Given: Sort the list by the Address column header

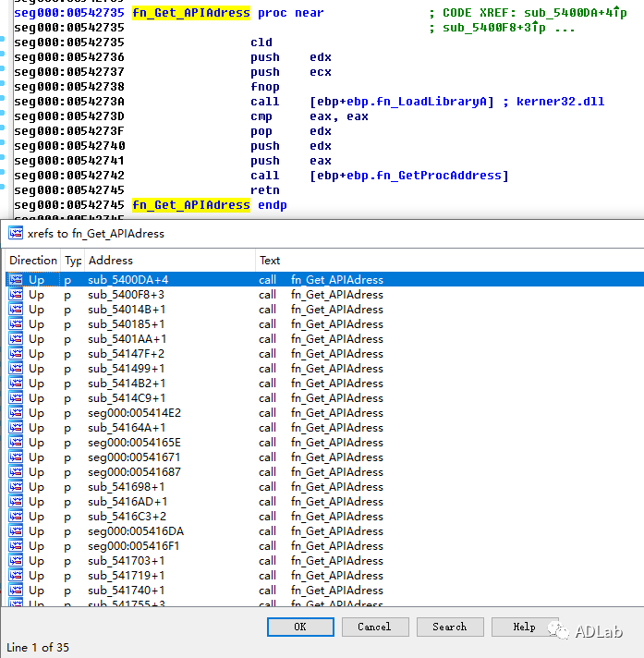Looking at the screenshot, I should (x=111, y=261).
